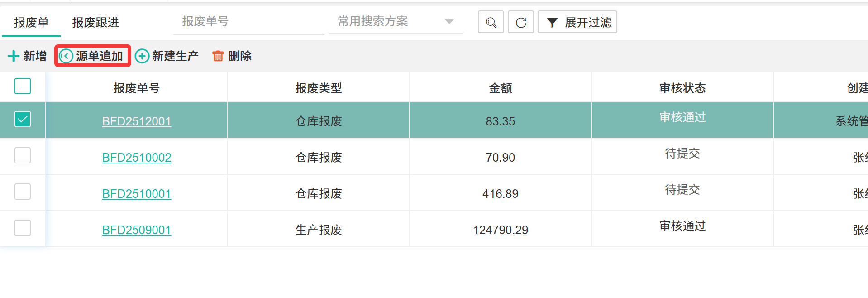Click the 展开过滤 button label
This screenshot has height=298, width=868.
point(588,22)
